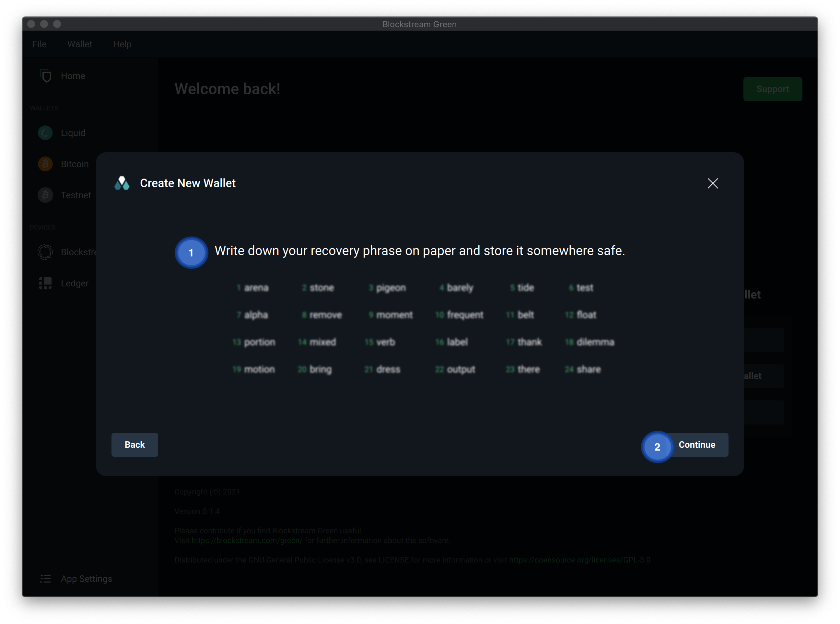Image resolution: width=840 pixels, height=624 pixels.
Task: Click recovery word 22 'output'
Action: click(x=461, y=370)
